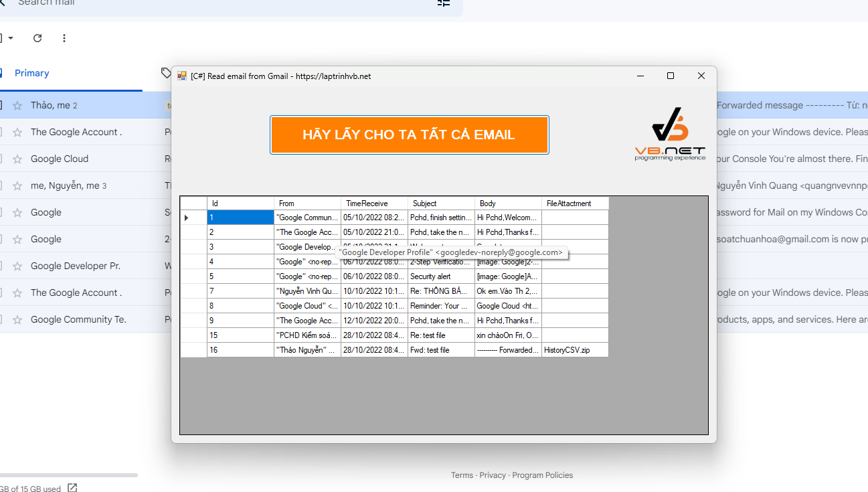This screenshot has height=492, width=868.
Task: Close the Read email from Gmail window
Action: pos(701,76)
